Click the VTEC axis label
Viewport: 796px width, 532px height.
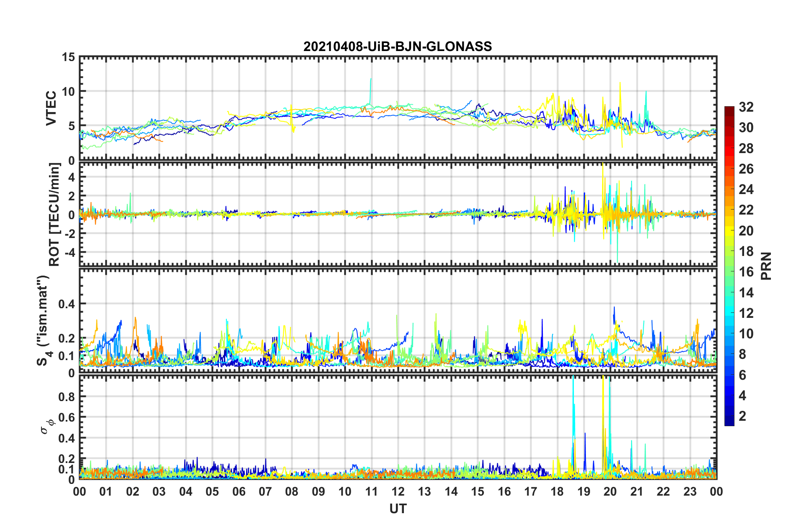tap(51, 108)
